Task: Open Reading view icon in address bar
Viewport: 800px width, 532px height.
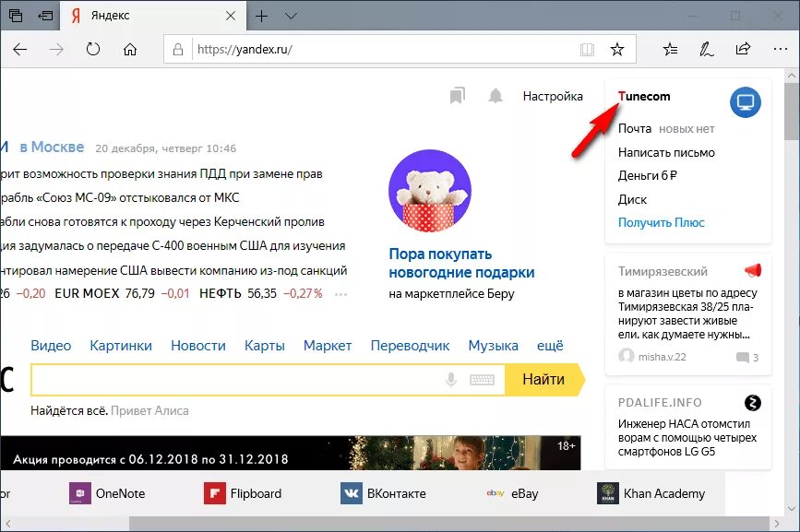Action: pos(587,50)
